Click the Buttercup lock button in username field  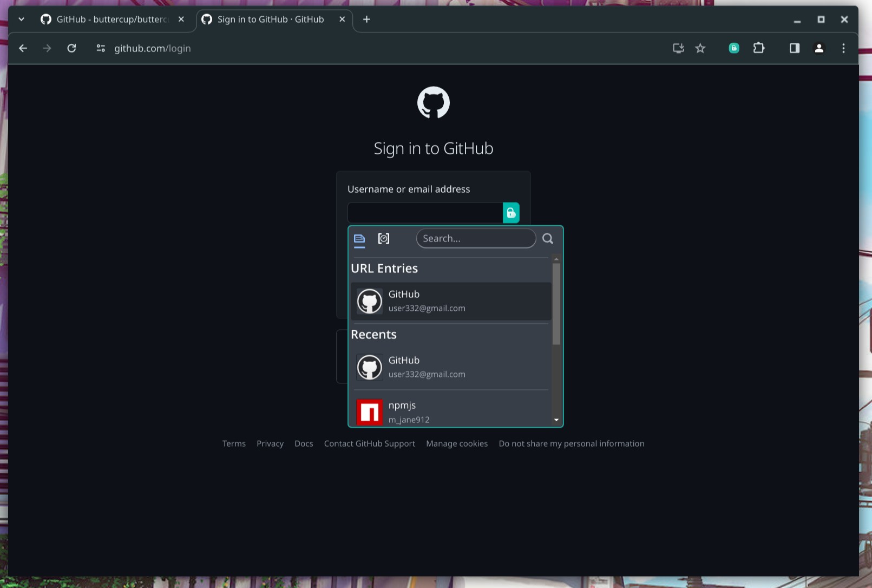511,213
